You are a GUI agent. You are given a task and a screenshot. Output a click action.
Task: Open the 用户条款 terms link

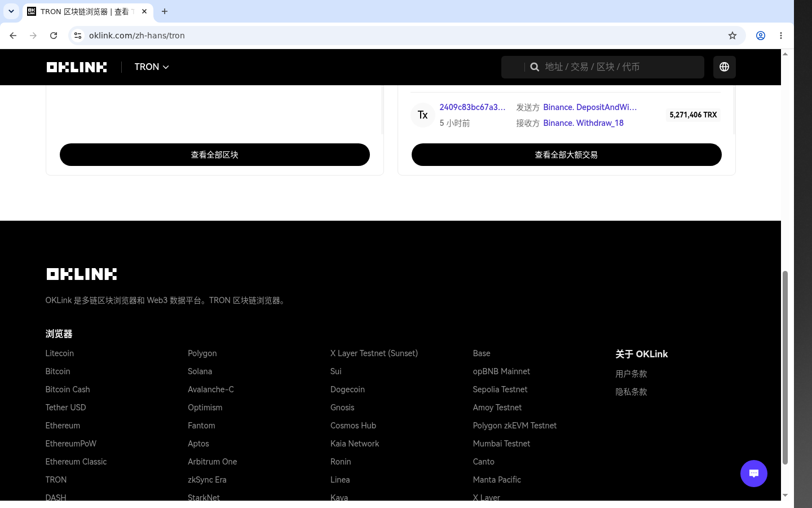tap(632, 374)
